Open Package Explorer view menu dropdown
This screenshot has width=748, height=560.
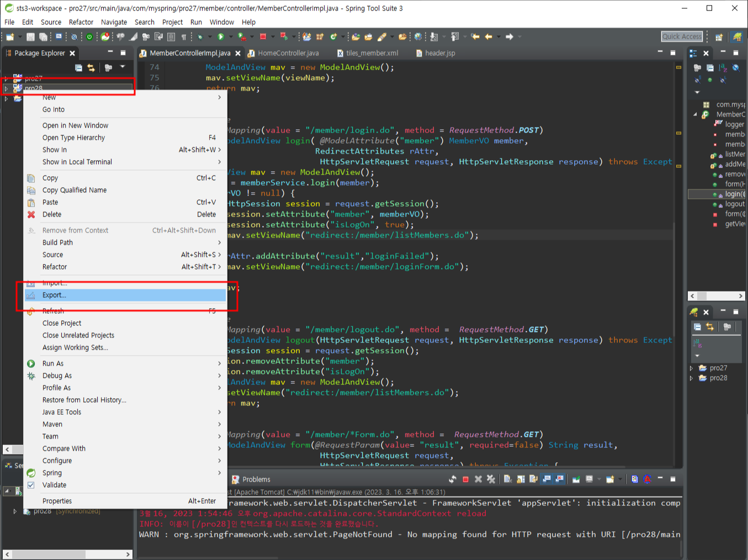[x=123, y=67]
